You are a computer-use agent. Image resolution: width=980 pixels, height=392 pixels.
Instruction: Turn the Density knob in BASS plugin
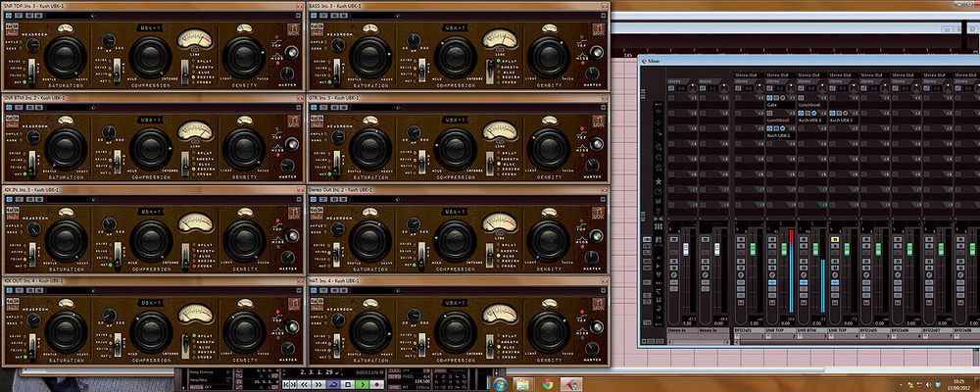(549, 57)
